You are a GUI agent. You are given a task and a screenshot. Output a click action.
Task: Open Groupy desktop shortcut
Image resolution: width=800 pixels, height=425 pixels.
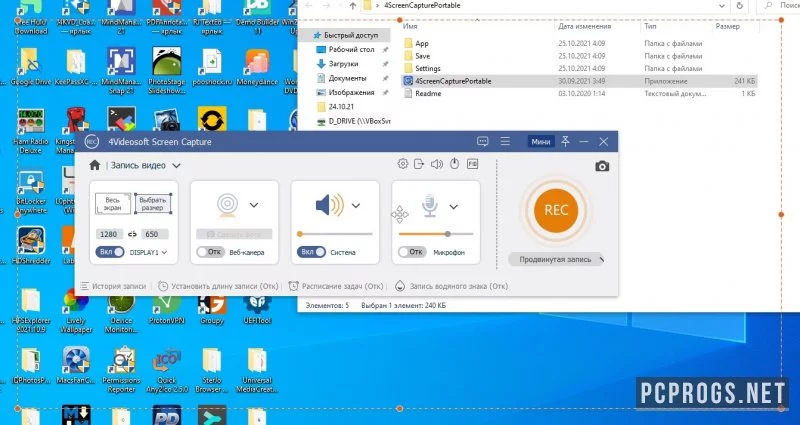point(212,308)
